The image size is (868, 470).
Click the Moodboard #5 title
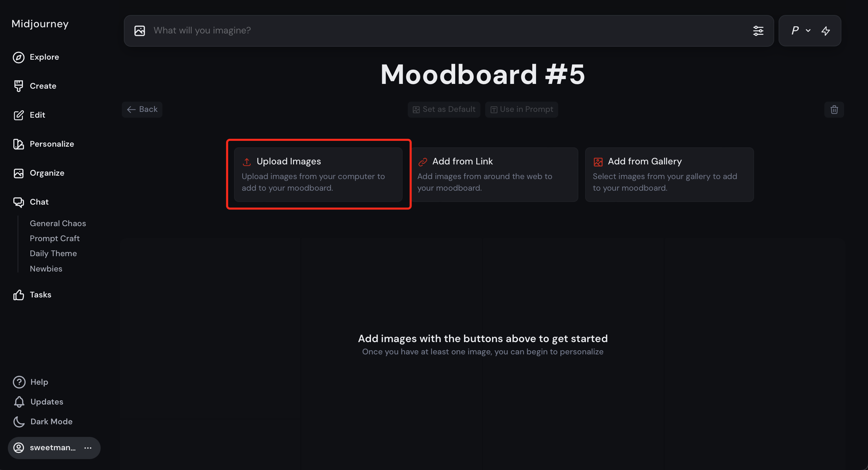click(483, 74)
